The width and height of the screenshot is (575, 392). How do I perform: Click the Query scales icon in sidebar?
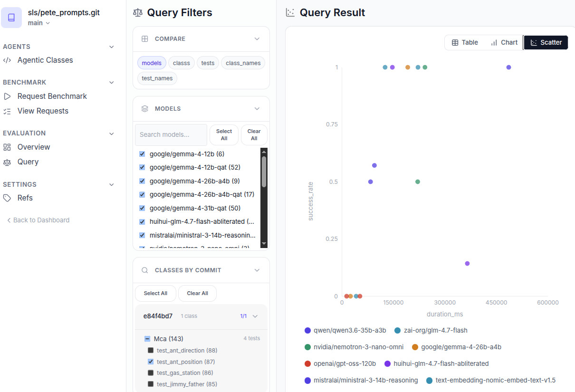pyautogui.click(x=7, y=162)
